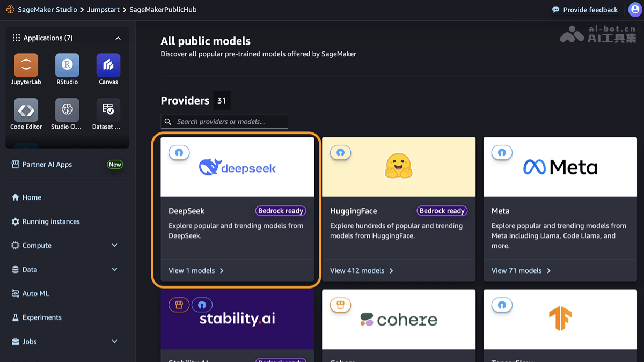644x362 pixels.
Task: Click the SageMaker Studio logo icon
Action: [x=10, y=10]
